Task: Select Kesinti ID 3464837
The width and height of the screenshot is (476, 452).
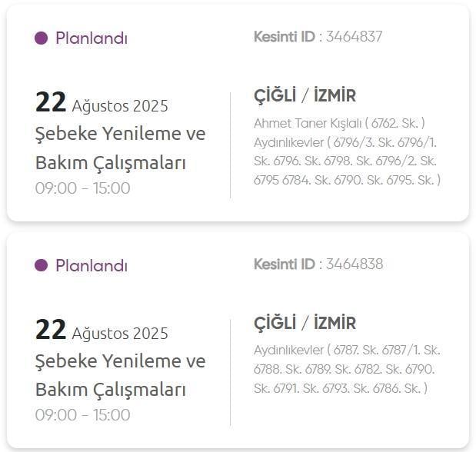Action: click(x=354, y=36)
